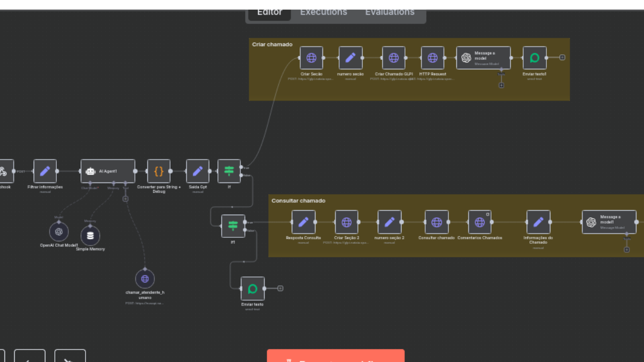Click the If1 branching node
The width and height of the screenshot is (644, 362).
(x=233, y=226)
